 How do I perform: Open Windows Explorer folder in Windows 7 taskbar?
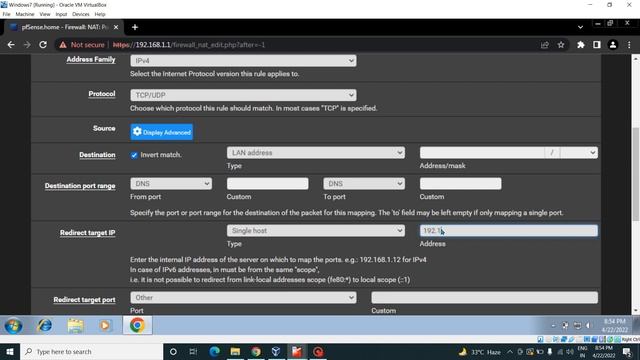(76, 326)
